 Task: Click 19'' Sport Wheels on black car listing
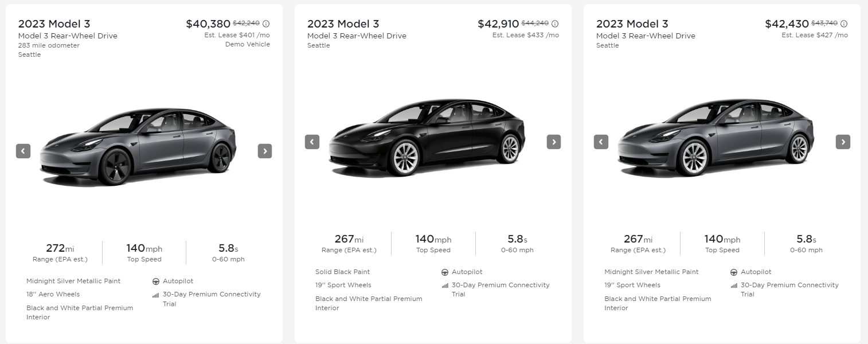[343, 285]
